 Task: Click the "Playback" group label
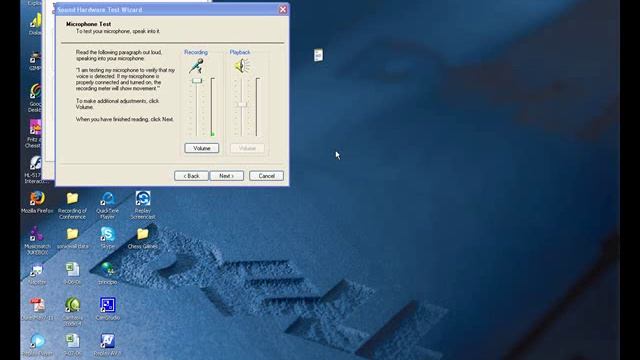click(x=240, y=52)
